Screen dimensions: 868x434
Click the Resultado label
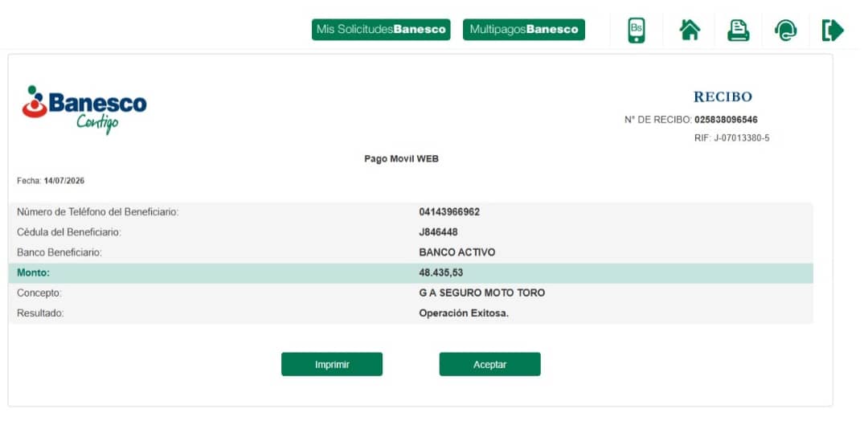point(40,313)
